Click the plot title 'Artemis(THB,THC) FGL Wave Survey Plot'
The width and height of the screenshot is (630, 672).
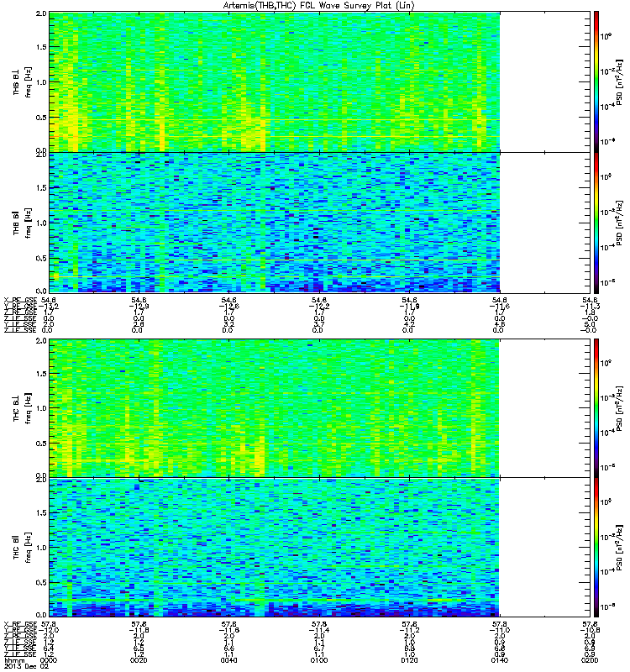coord(318,6)
